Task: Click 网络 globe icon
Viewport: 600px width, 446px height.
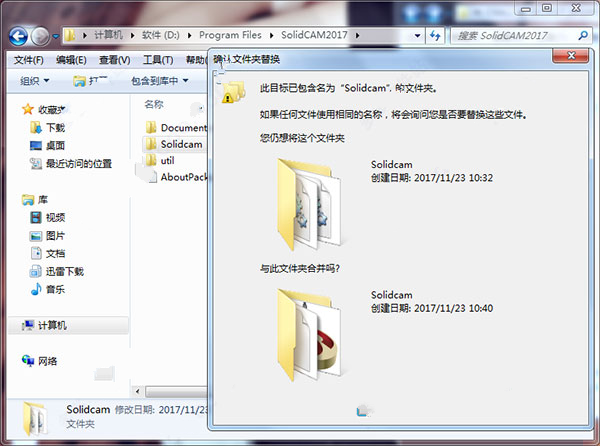Action: tap(28, 361)
